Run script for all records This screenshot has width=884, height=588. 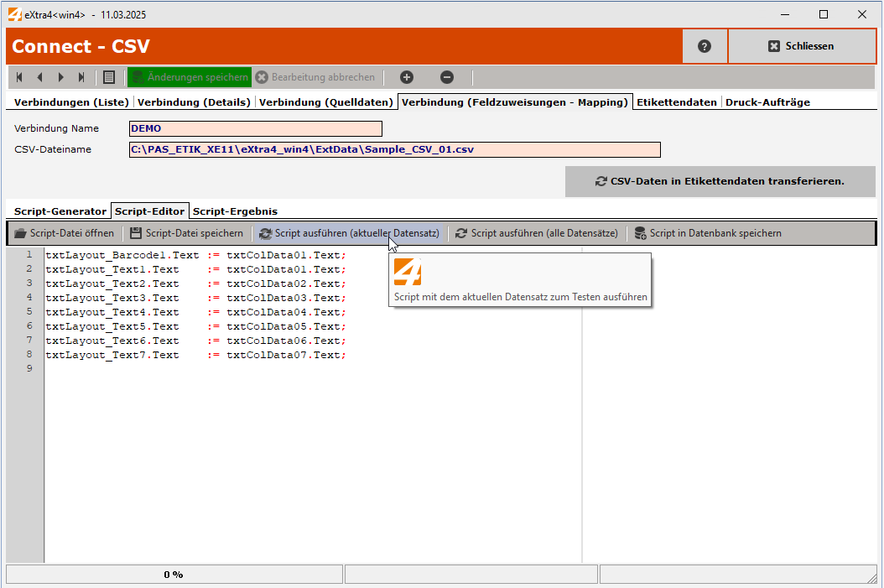pyautogui.click(x=538, y=233)
